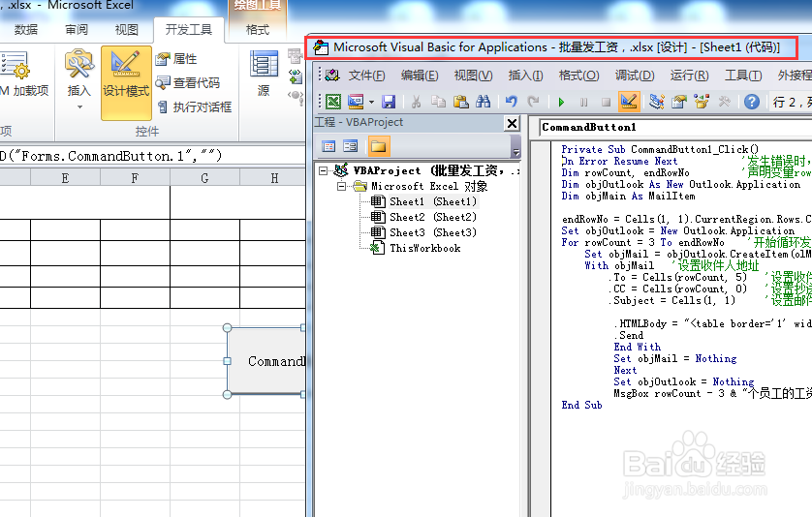Image resolution: width=812 pixels, height=517 pixels.
Task: Click 属性 in the Excel controls group
Action: pyautogui.click(x=176, y=59)
